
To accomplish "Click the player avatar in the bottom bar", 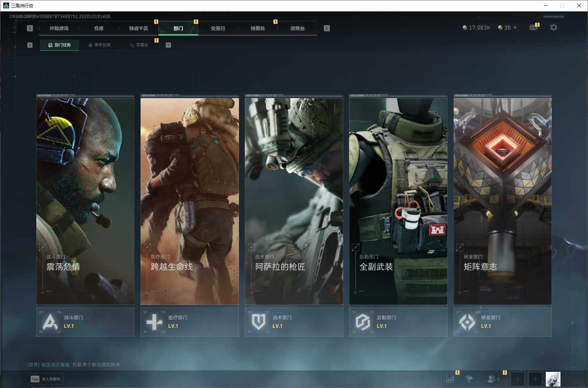I will [x=553, y=379].
